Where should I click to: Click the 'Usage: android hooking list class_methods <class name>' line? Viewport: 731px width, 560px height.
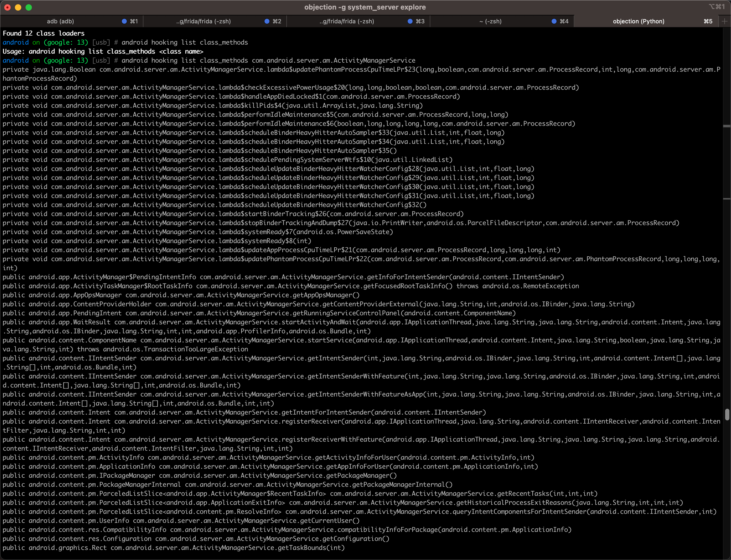click(103, 51)
